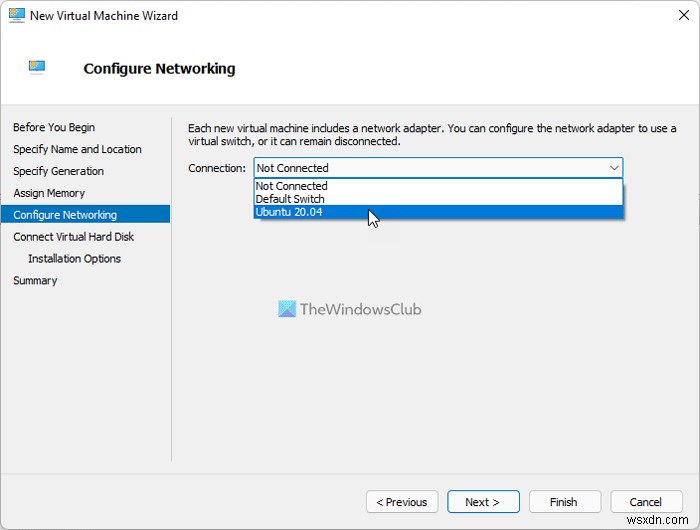
Task: Select Configure Networking in sidebar
Action: pyautogui.click(x=65, y=215)
